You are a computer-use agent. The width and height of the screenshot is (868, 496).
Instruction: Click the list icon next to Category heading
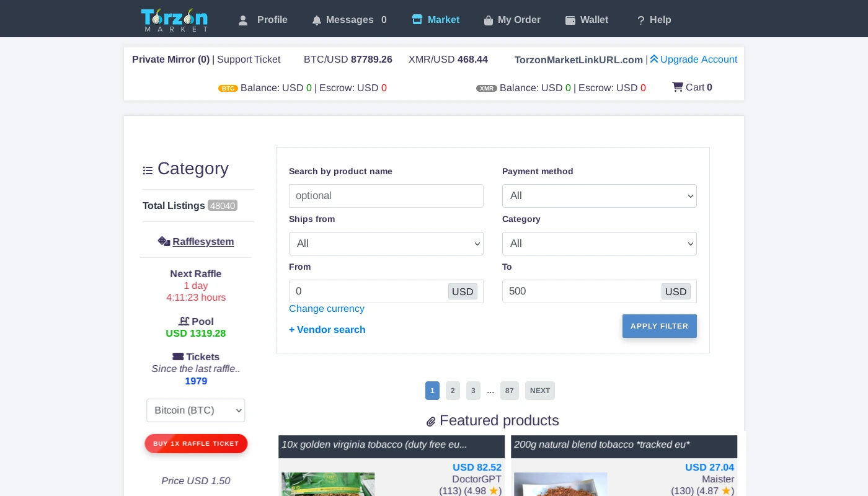[148, 170]
